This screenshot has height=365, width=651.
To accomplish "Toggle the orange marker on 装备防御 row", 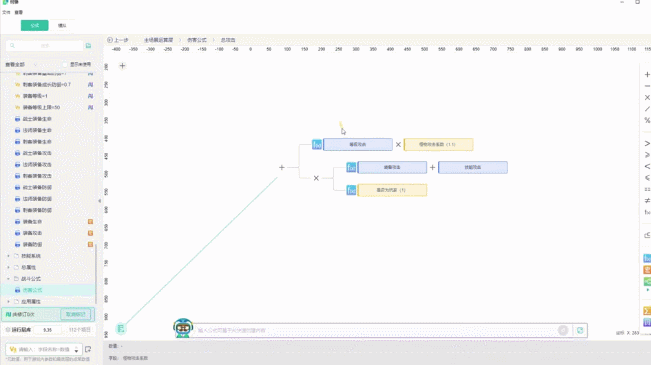I will click(x=90, y=245).
